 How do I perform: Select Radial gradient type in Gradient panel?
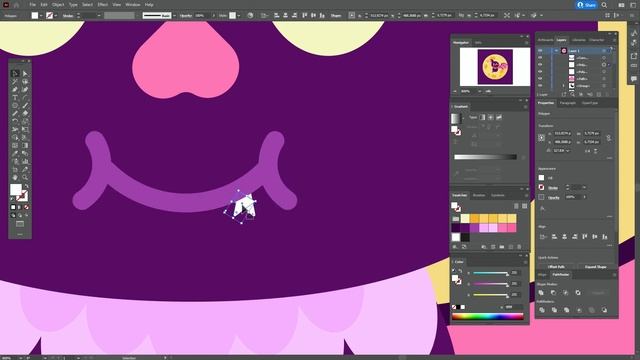point(491,118)
